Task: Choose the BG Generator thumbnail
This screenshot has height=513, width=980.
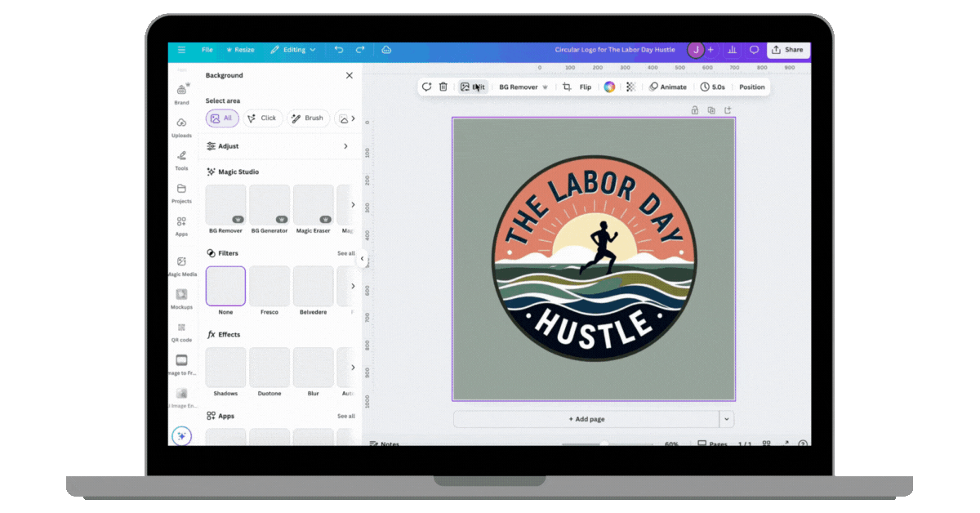Action: [269, 205]
